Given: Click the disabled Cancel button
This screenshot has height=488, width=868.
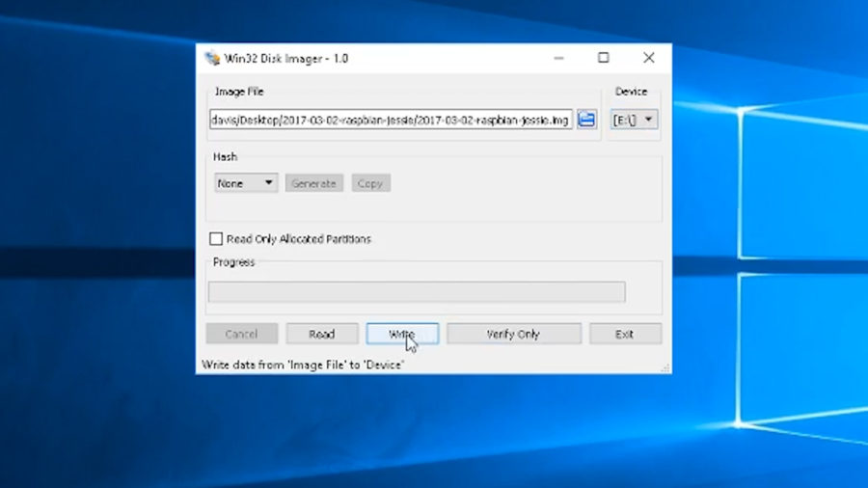Looking at the screenshot, I should point(242,334).
